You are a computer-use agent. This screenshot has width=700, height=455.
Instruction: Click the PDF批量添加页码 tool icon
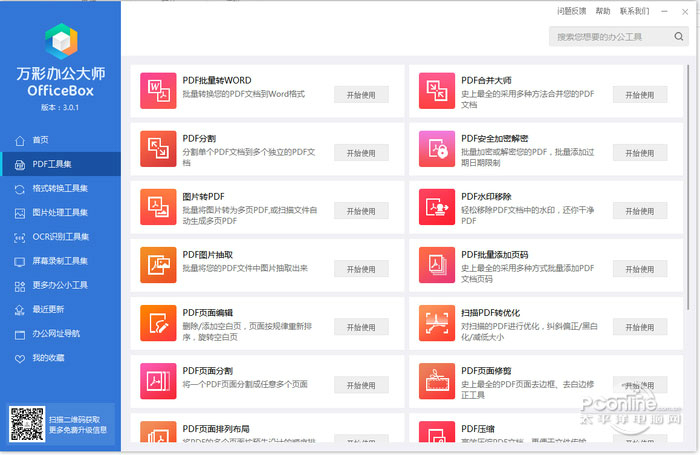[x=437, y=265]
